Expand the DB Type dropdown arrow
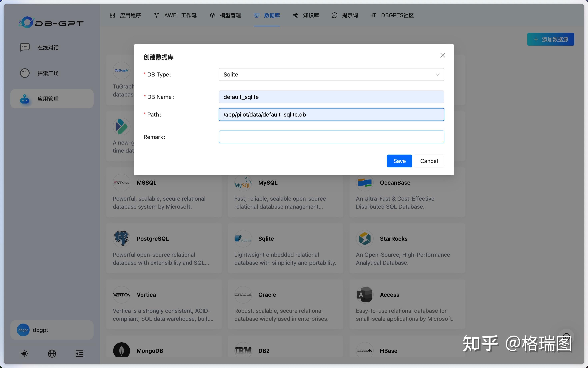 click(437, 74)
